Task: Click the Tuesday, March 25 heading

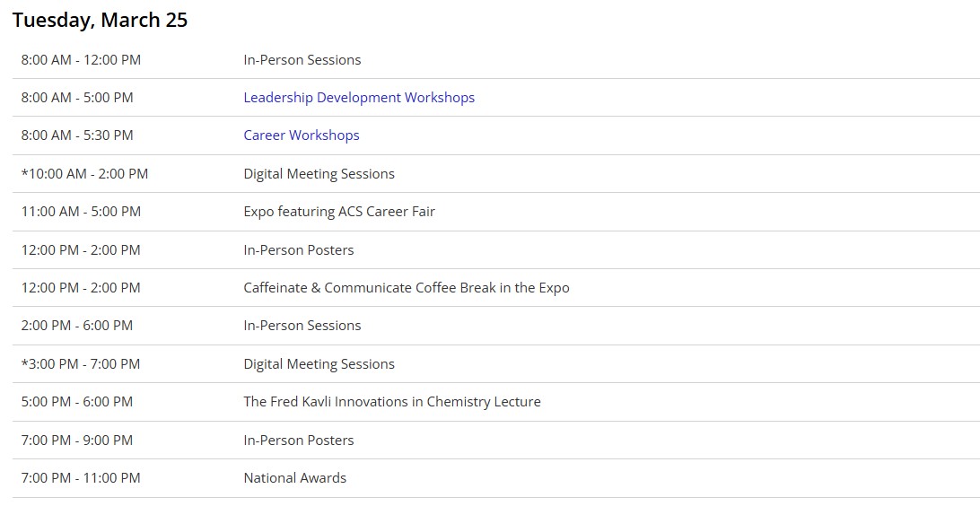Action: point(100,20)
